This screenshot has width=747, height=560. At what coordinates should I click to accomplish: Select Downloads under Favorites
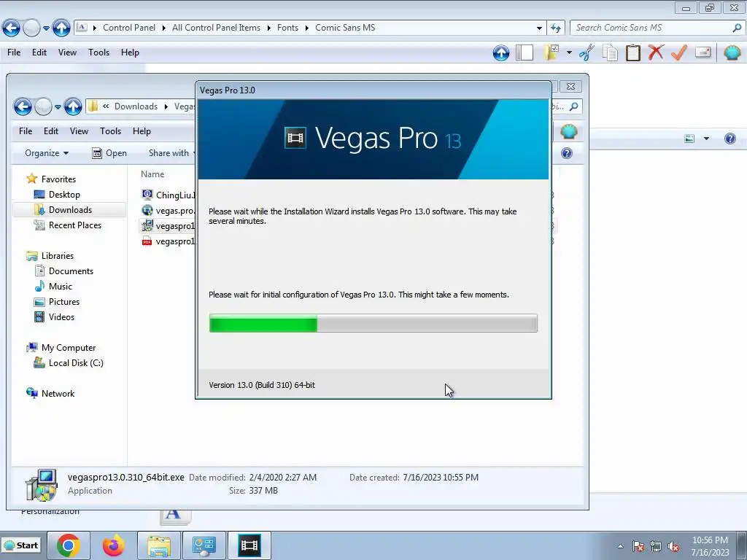70,210
